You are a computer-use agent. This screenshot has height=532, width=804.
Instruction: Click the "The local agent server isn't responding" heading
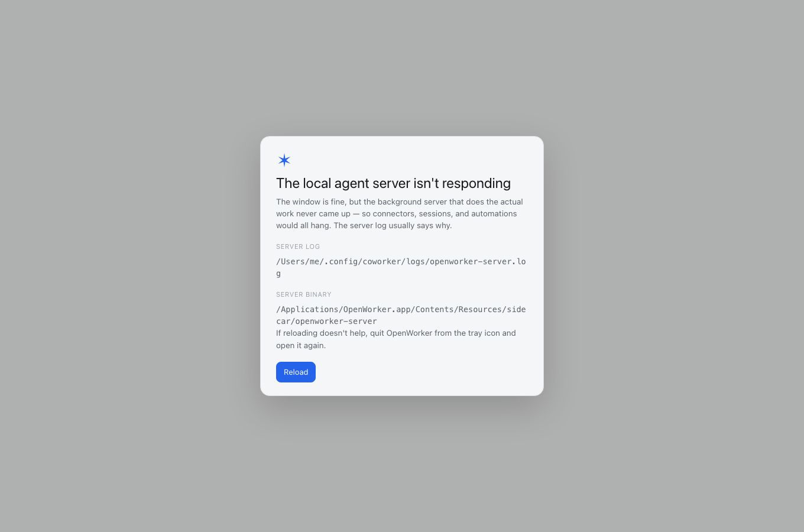click(x=393, y=183)
